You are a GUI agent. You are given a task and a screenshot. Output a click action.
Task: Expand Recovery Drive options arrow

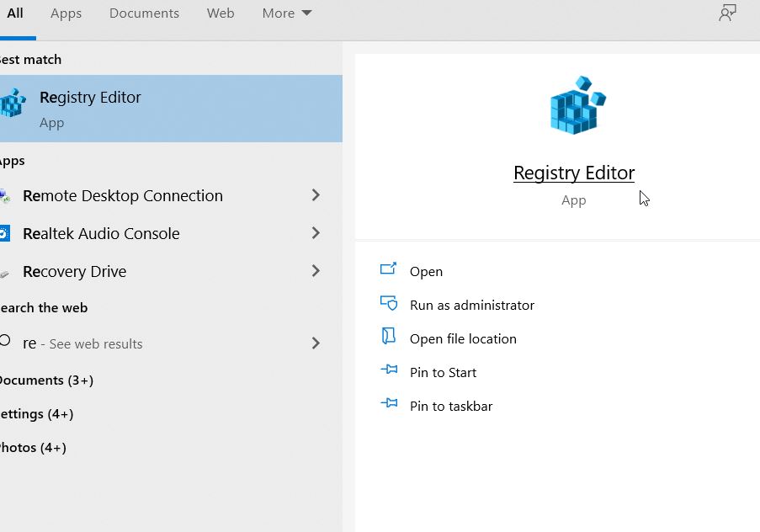(x=316, y=271)
